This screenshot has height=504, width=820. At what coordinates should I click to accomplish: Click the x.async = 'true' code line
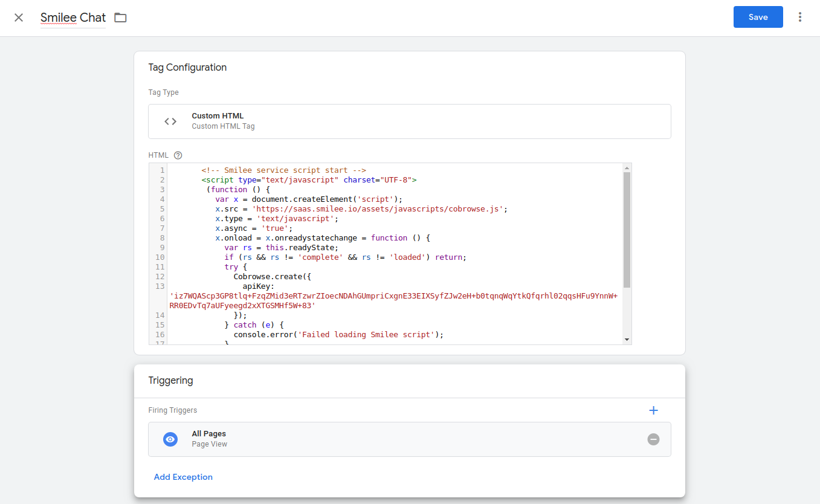[x=254, y=228]
